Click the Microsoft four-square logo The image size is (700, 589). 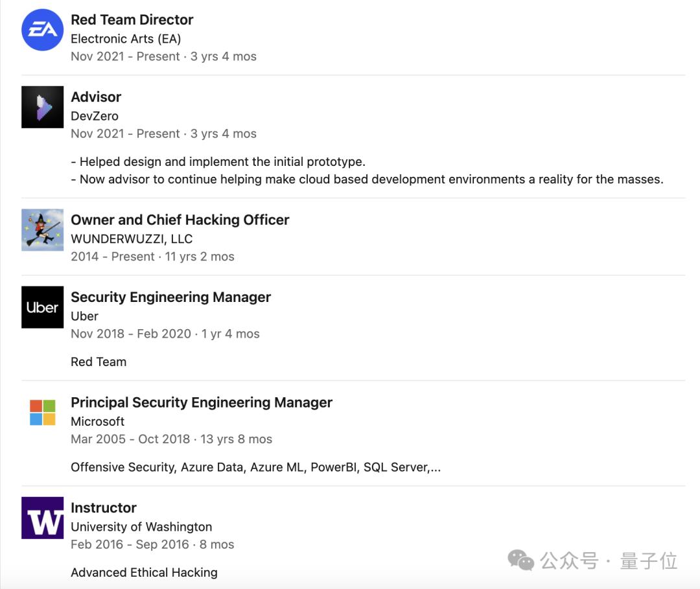tap(42, 413)
